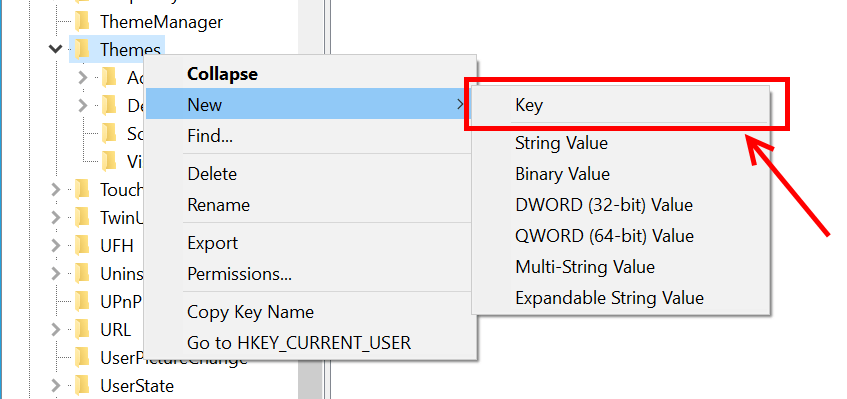Image resolution: width=847 pixels, height=399 pixels.
Task: Expand the UFH key arrow
Action: tap(55, 245)
